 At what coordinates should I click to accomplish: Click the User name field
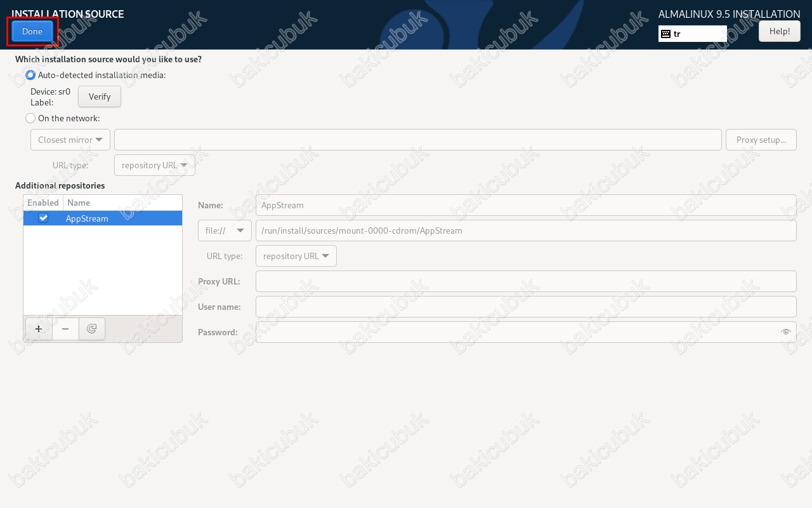tap(526, 307)
